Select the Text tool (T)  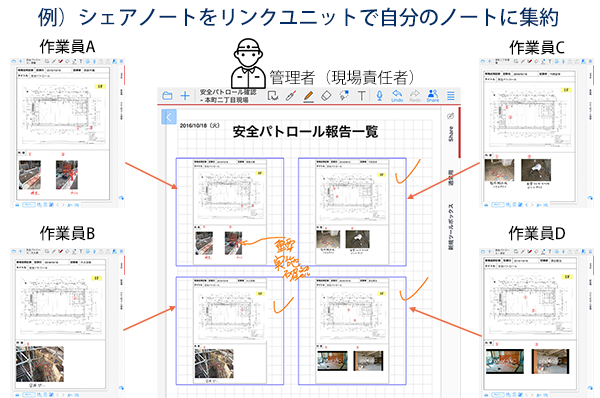coord(362,96)
